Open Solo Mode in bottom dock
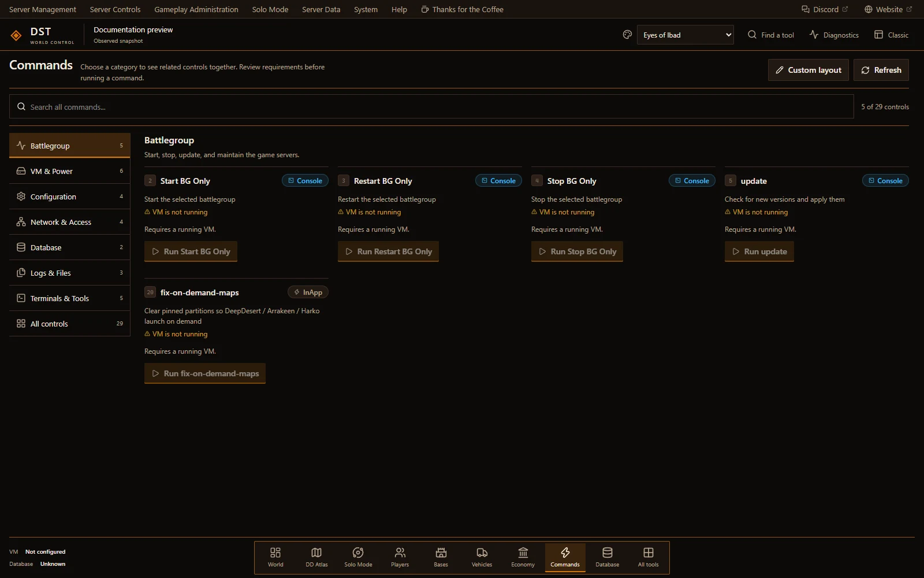 click(358, 557)
